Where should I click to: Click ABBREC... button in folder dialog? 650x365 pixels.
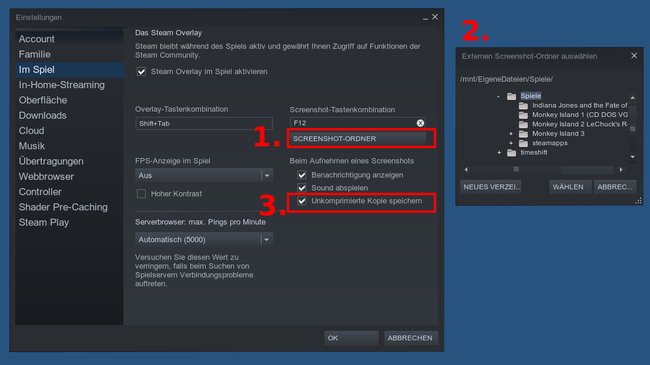tap(615, 187)
